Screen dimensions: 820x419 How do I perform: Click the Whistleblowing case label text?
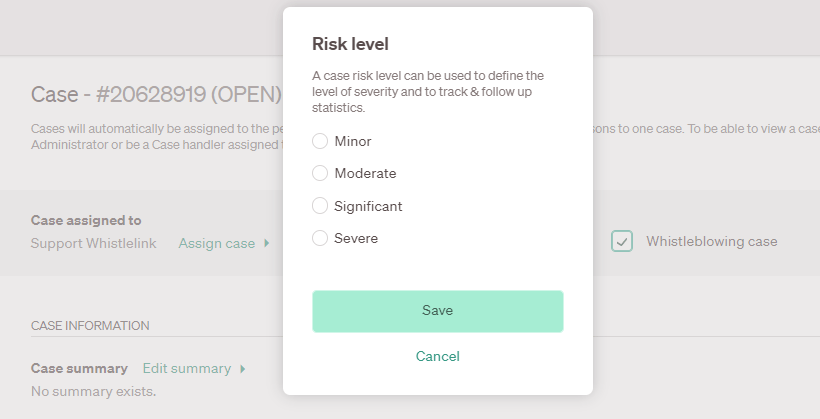click(x=711, y=241)
